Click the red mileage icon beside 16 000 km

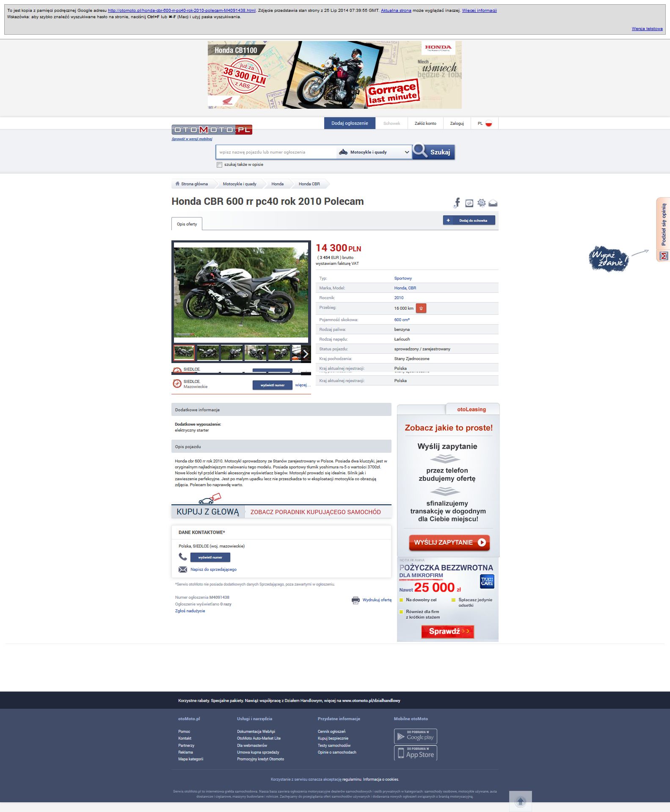click(x=421, y=308)
